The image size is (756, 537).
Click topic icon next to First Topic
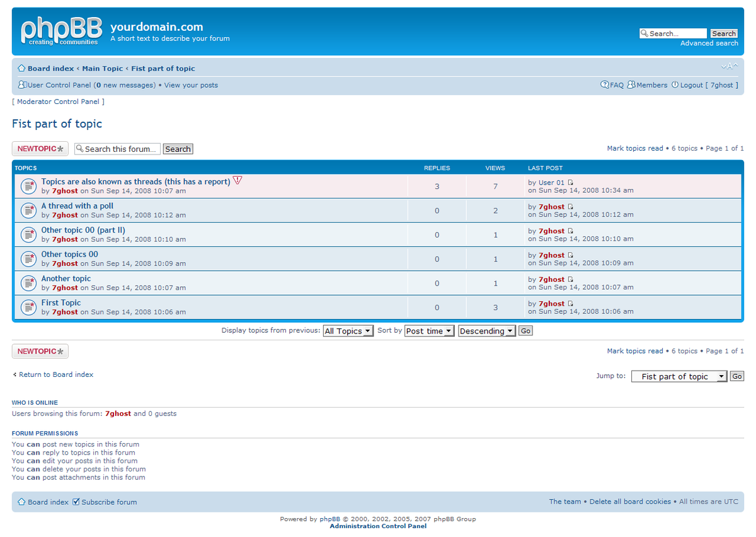tap(28, 308)
